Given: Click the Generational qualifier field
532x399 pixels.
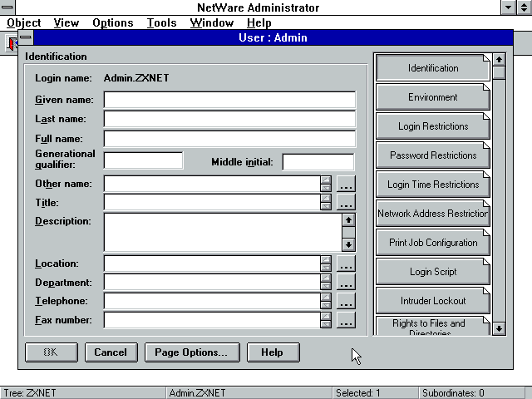Looking at the screenshot, I should [x=143, y=160].
